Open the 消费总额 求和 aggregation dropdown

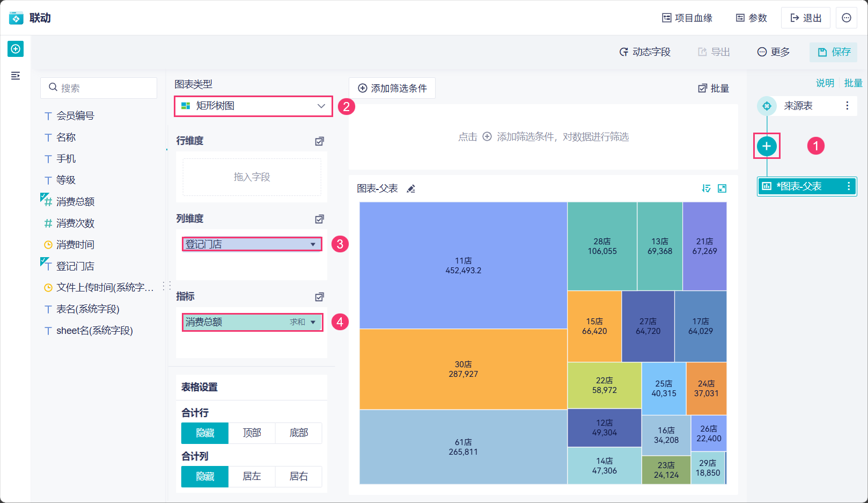click(x=313, y=323)
